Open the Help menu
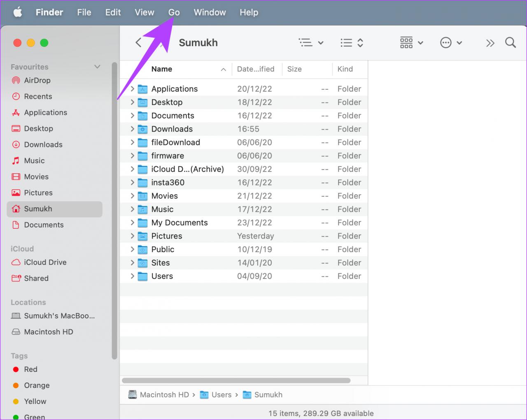527x420 pixels. (x=249, y=12)
